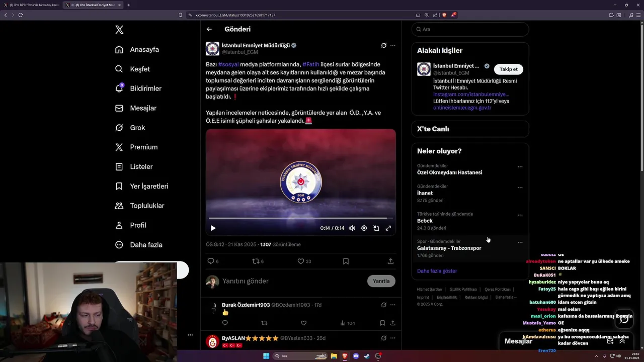
Task: Open options for Özel Okmeydanı Hastanesi trend
Action: [520, 167]
